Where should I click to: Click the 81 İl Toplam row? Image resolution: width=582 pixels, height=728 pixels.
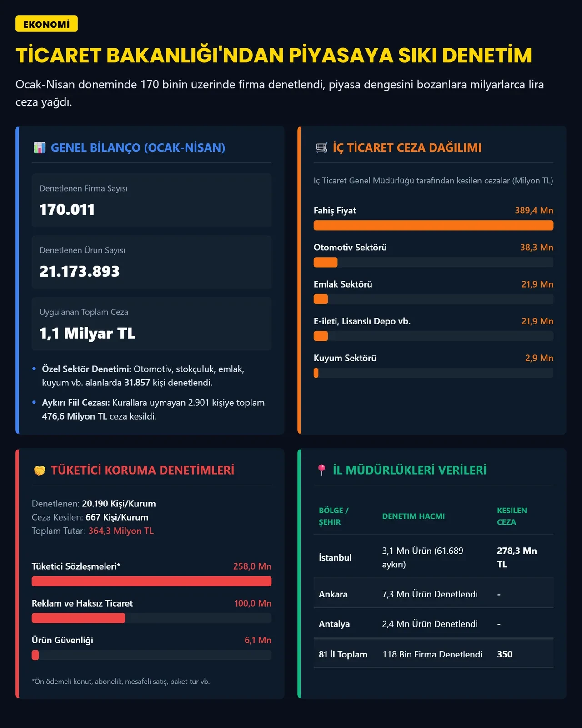click(433, 654)
